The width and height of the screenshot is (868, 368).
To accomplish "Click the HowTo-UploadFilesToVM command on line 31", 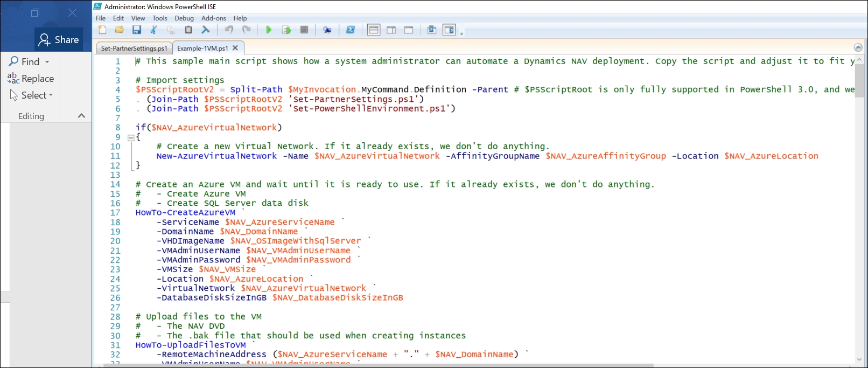I will pyautogui.click(x=191, y=345).
